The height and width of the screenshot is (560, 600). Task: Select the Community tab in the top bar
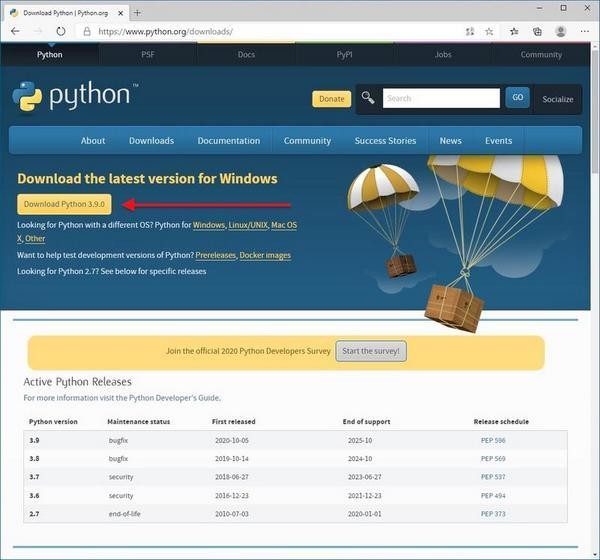(x=541, y=55)
